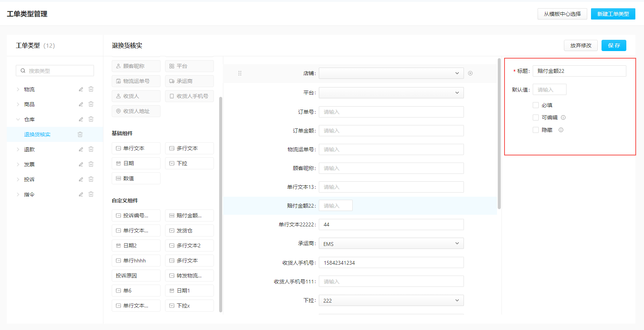Check the 隐藏 checkbox
This screenshot has width=644, height=330.
pyautogui.click(x=536, y=130)
